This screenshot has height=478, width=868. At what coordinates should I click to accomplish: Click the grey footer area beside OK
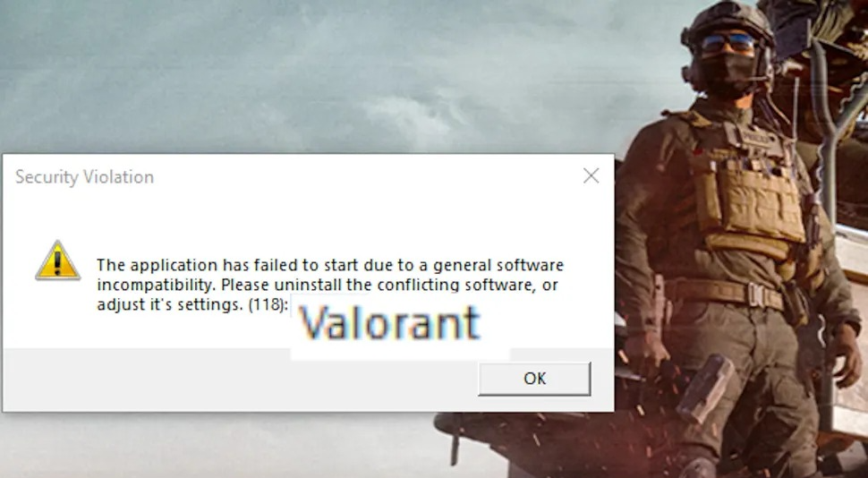pyautogui.click(x=238, y=380)
